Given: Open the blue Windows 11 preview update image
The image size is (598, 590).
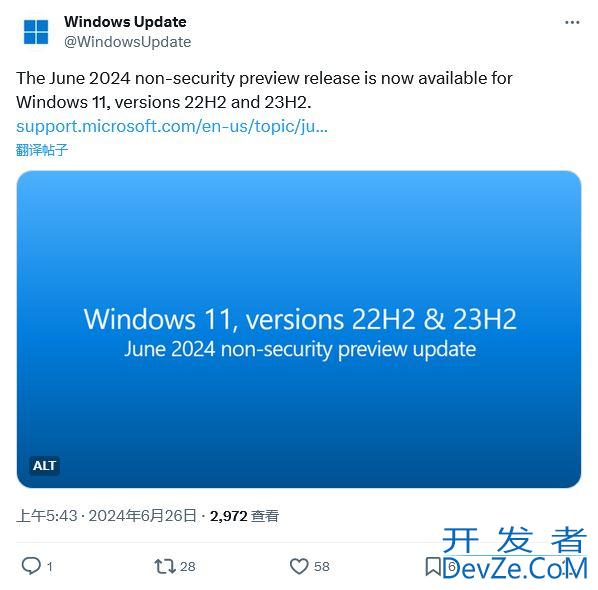Looking at the screenshot, I should click(299, 330).
